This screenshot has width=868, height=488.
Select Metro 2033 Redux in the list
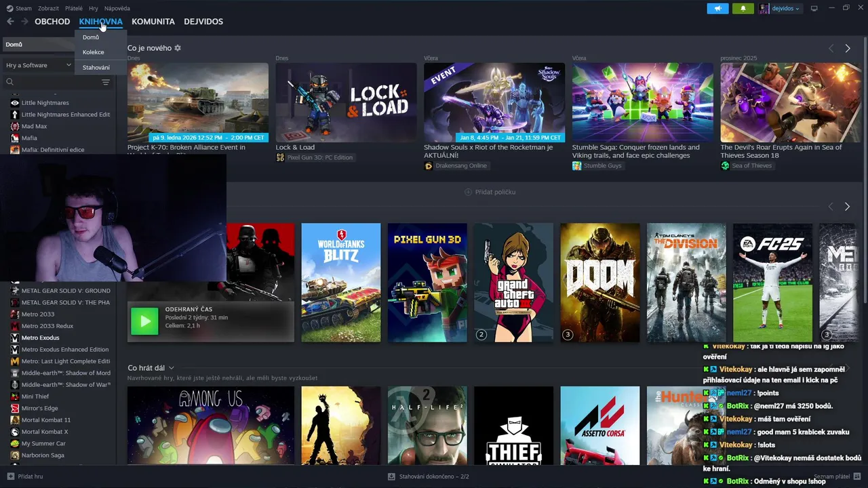(x=47, y=326)
